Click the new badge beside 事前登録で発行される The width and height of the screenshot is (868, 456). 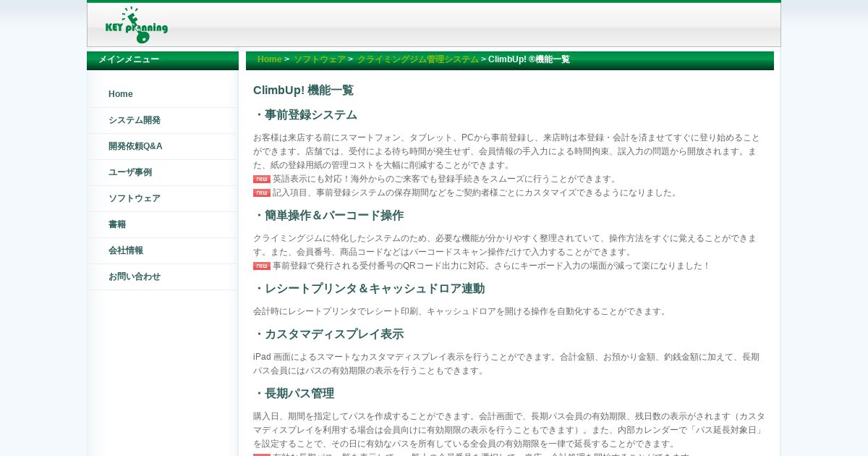262,266
